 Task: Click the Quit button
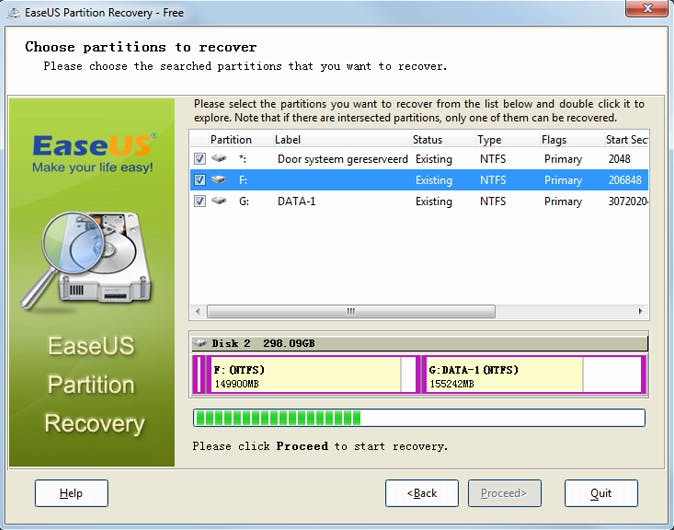pyautogui.click(x=601, y=493)
